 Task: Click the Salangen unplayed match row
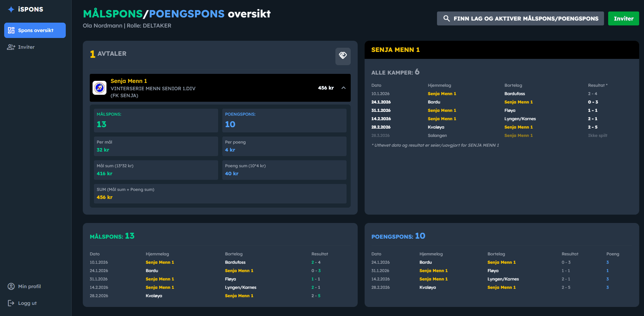pyautogui.click(x=437, y=135)
